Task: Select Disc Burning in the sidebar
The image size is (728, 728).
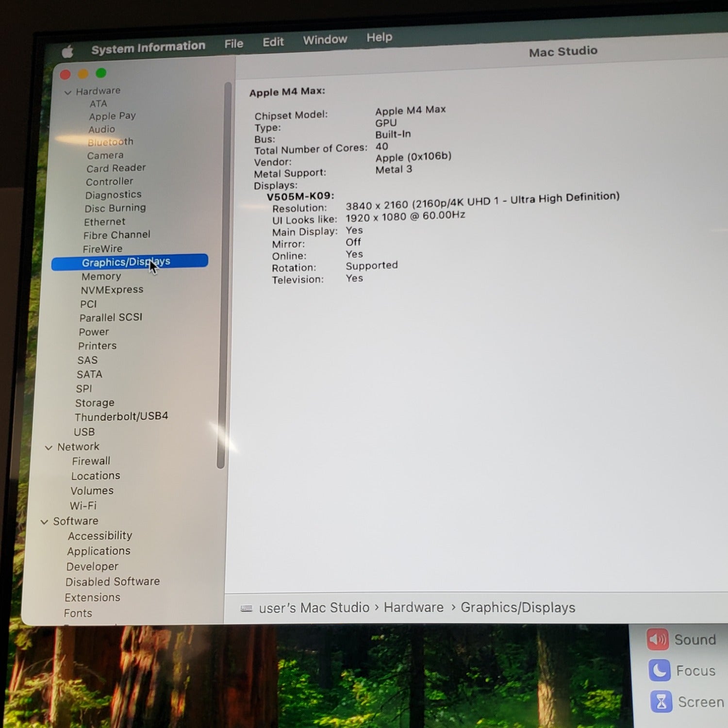Action: pos(115,208)
